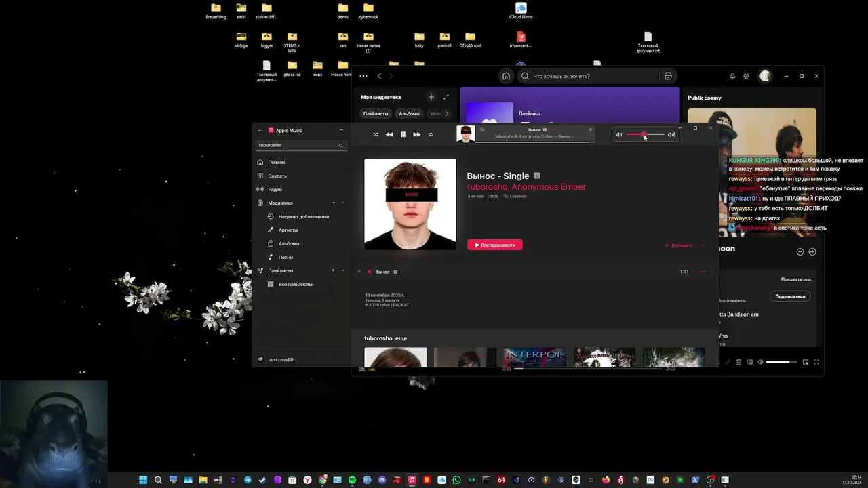Viewport: 868px width, 488px height.
Task: Click Spotify search field Что хочешь включить?
Action: point(589,76)
